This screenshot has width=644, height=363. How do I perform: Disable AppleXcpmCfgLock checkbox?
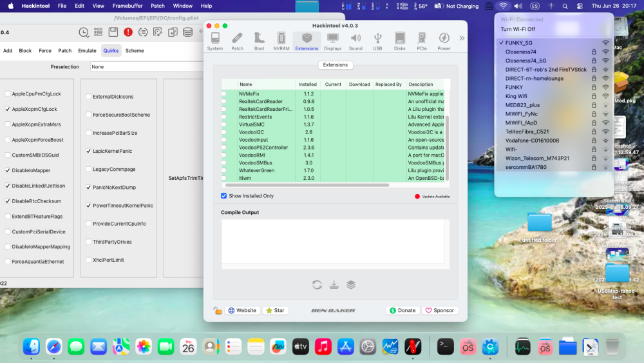click(x=7, y=109)
